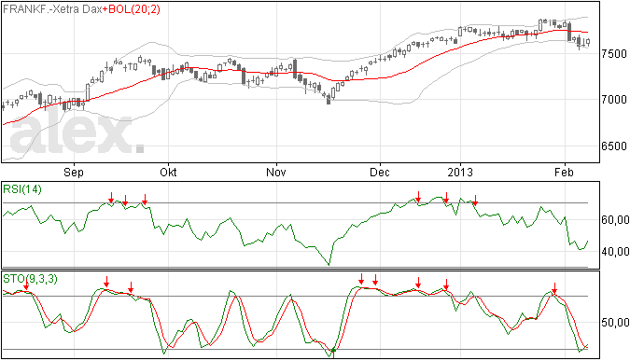Select the Feb date axis label
Viewport: 644px width, 361px height.
click(x=564, y=172)
